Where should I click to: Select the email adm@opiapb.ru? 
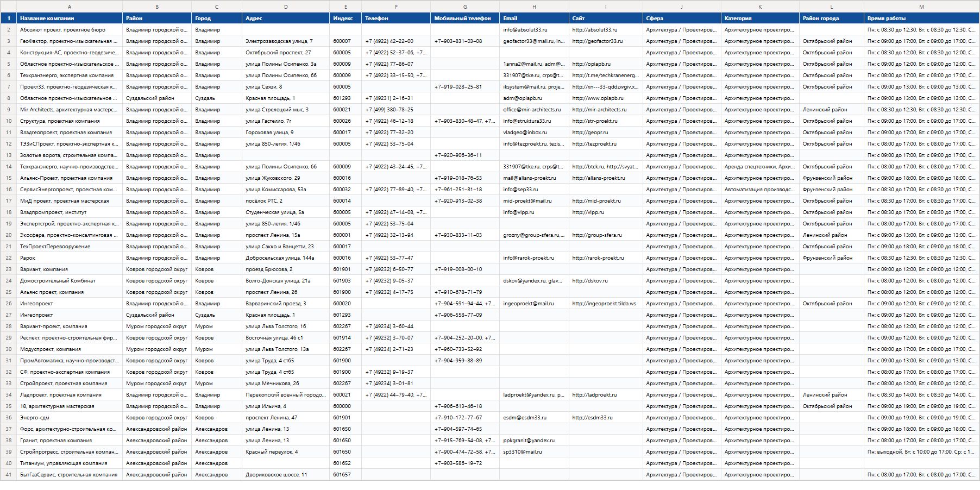coord(534,98)
